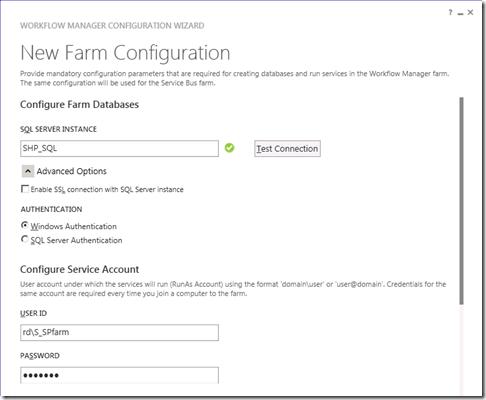Click the Workflow Manager Configuration Wizard title
The height and width of the screenshot is (400, 486).
pyautogui.click(x=112, y=26)
